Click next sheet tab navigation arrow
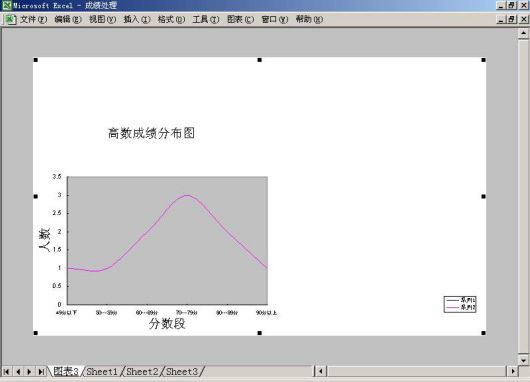 point(29,372)
